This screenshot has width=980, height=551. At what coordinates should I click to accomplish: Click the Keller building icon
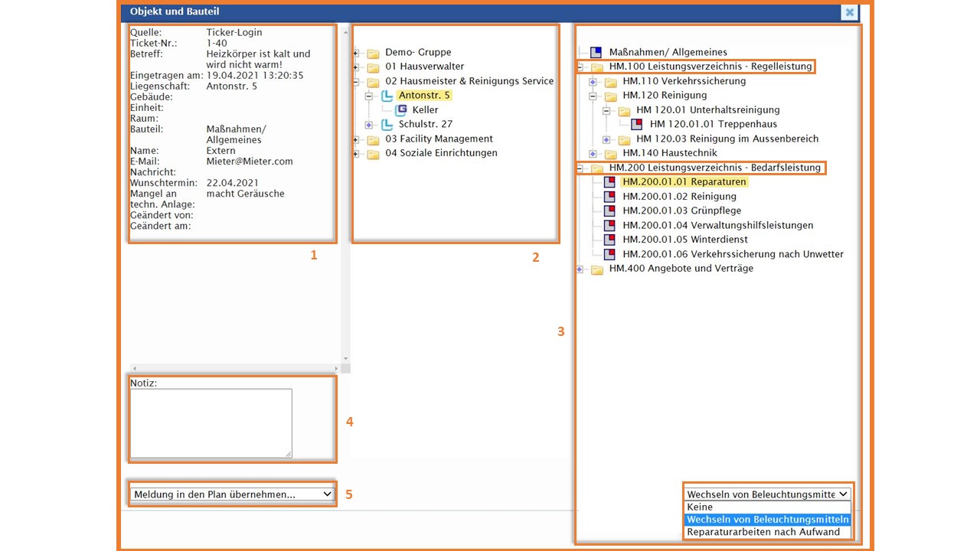pos(401,110)
